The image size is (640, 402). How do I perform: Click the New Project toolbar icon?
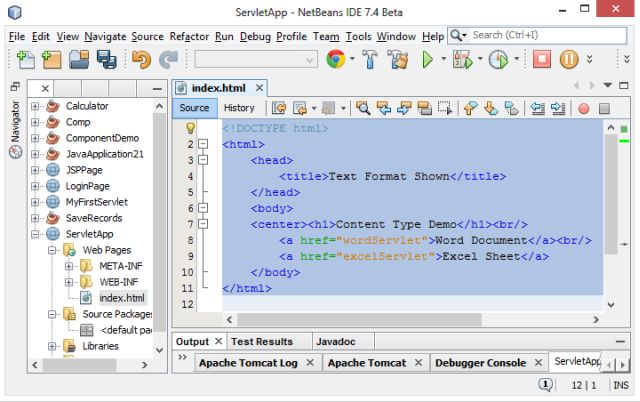point(51,60)
